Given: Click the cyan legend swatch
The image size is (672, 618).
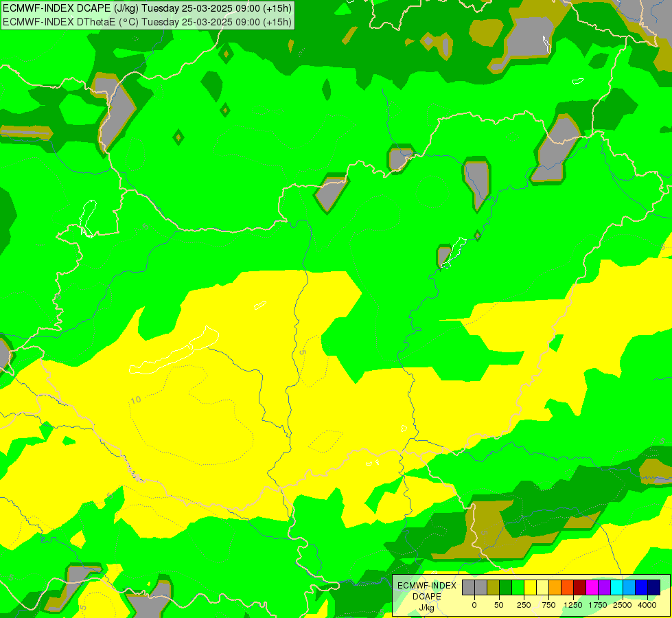Looking at the screenshot, I should [x=616, y=588].
